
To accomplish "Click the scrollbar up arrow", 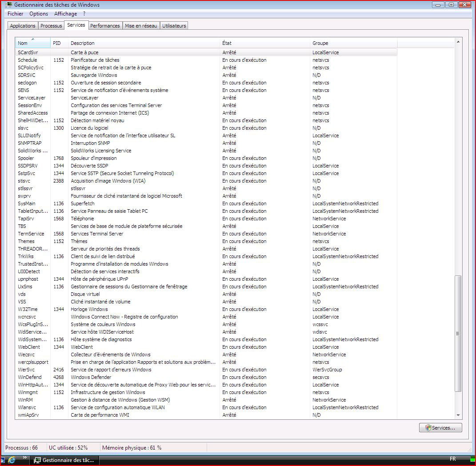I will [458, 42].
